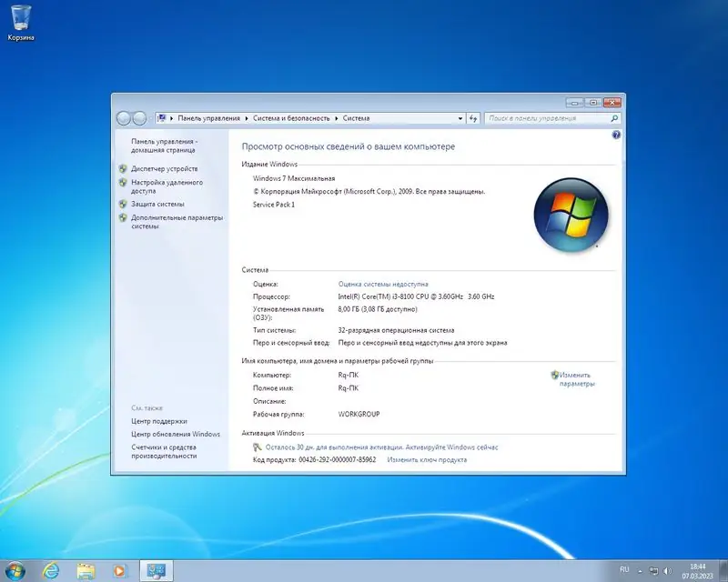Click the search magnifier icon
The height and width of the screenshot is (582, 728).
pyautogui.click(x=614, y=118)
